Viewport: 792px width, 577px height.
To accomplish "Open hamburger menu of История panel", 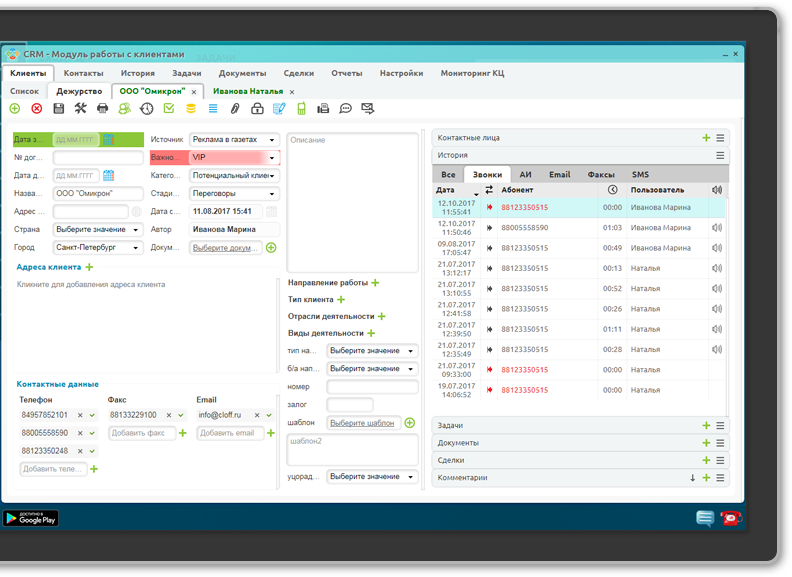I will coord(720,156).
